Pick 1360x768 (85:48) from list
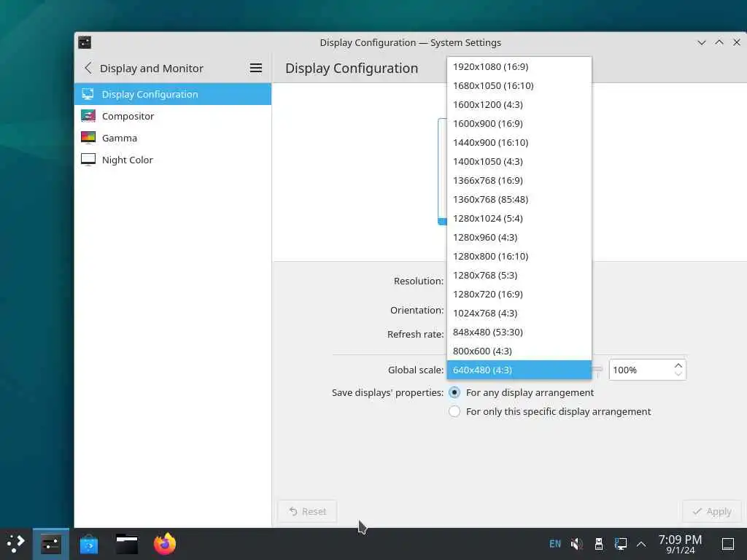 click(x=519, y=200)
